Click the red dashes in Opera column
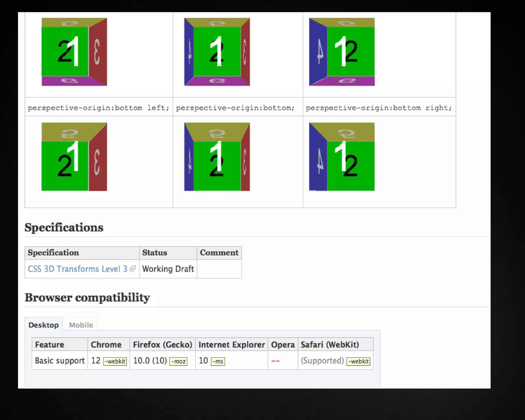The width and height of the screenshot is (525, 420). pos(275,361)
